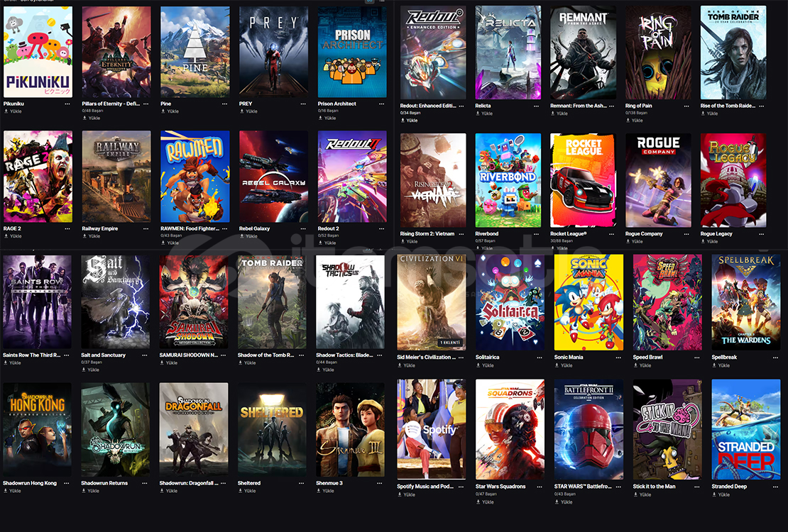Viewport: 788px width, 532px height.
Task: Install Shenmue 3 via its Yükle button
Action: [x=326, y=491]
